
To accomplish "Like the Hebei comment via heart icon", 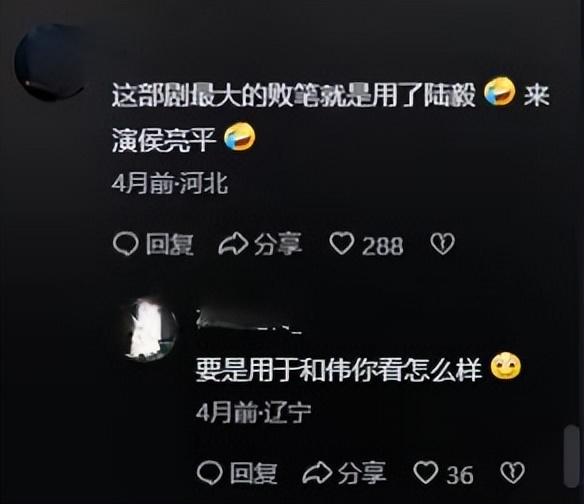I will pos(342,244).
